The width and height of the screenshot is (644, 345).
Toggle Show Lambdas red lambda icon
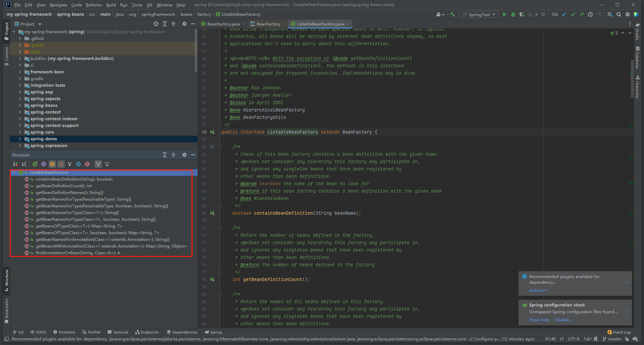[87, 164]
